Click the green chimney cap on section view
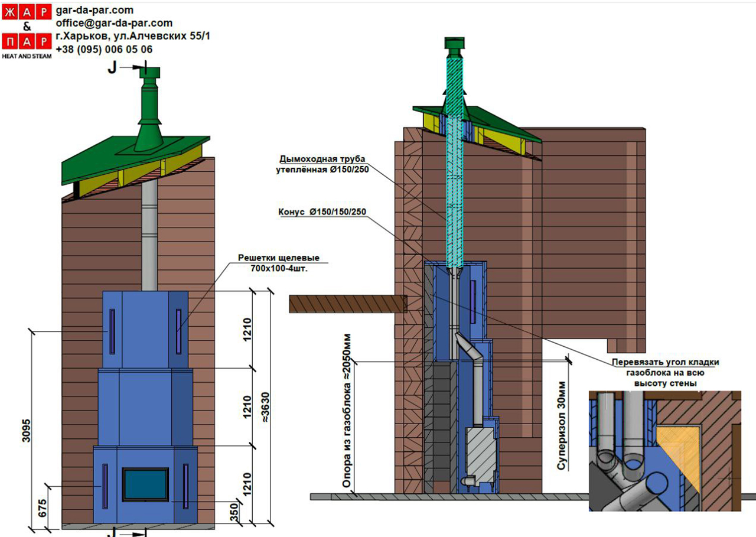Screen dimensions: 756x537 click(455, 44)
